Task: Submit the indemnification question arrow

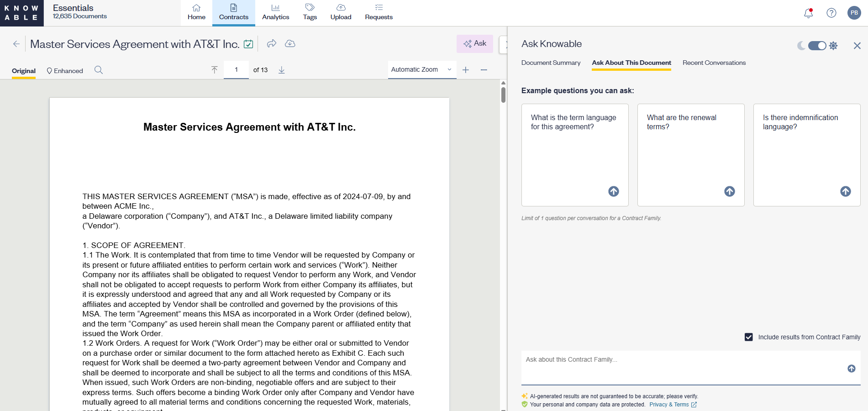Action: (x=846, y=191)
